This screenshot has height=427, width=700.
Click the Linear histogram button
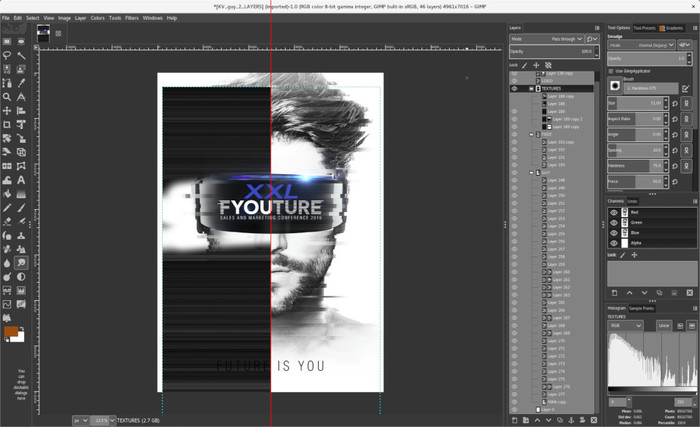pyautogui.click(x=663, y=325)
